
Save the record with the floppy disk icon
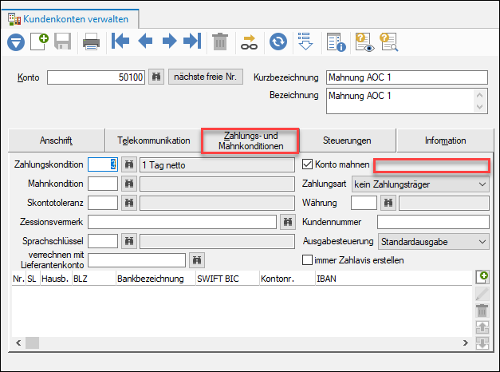[x=63, y=42]
